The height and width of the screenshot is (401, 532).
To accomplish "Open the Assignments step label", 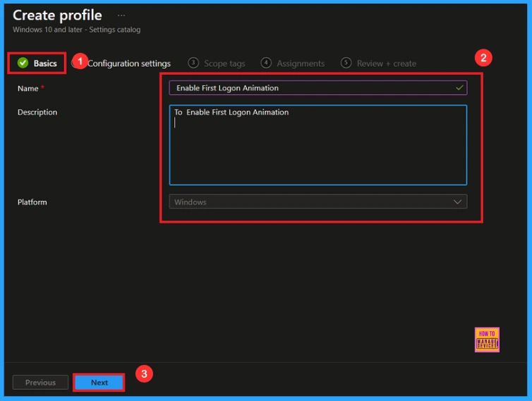I will click(301, 63).
